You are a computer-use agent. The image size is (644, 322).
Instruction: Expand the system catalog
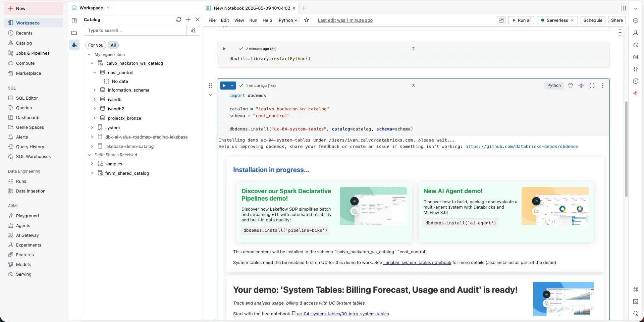pos(92,127)
